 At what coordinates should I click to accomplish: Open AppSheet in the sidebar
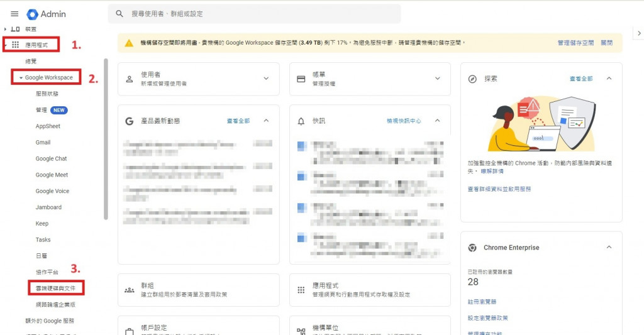click(48, 126)
